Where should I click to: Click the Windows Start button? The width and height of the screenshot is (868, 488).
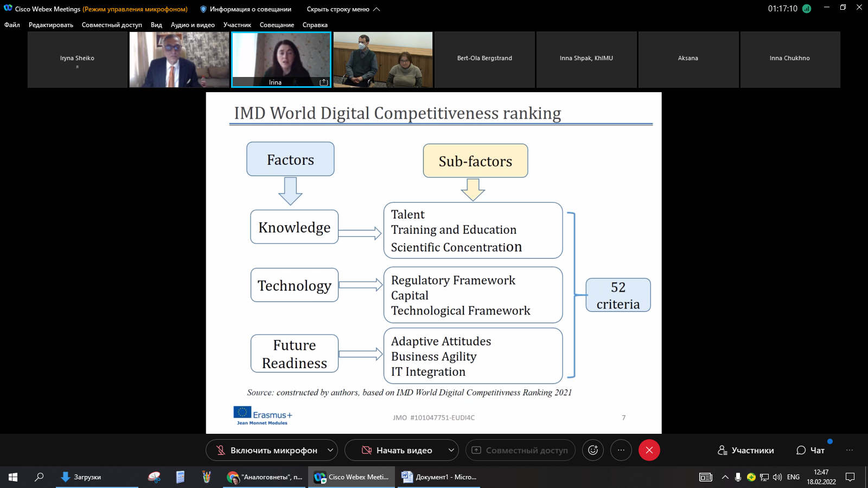13,477
